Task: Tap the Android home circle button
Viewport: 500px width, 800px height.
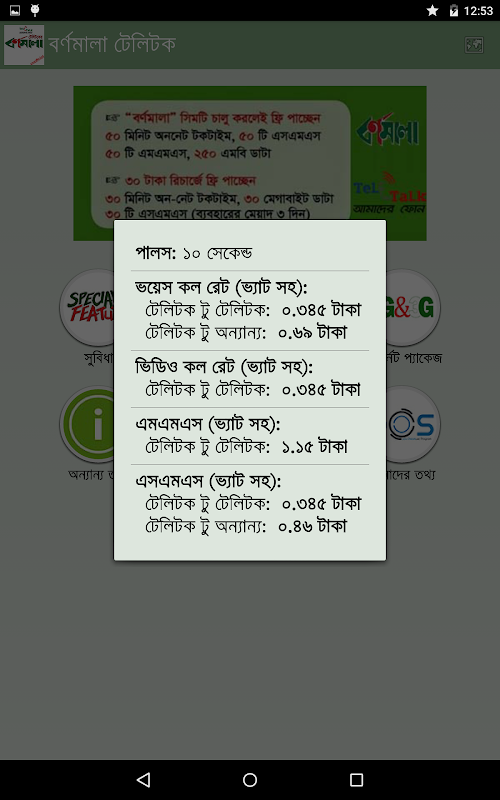Action: (x=250, y=780)
